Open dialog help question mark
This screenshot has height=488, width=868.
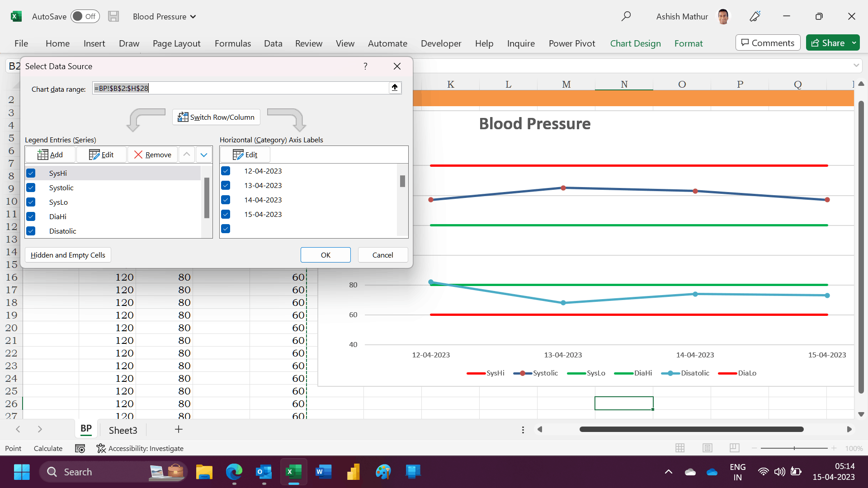click(365, 66)
